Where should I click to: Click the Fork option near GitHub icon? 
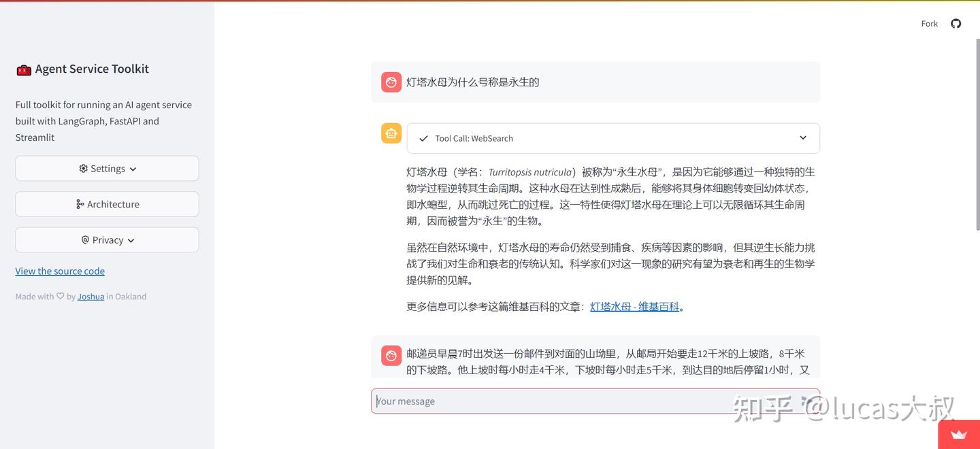[929, 22]
